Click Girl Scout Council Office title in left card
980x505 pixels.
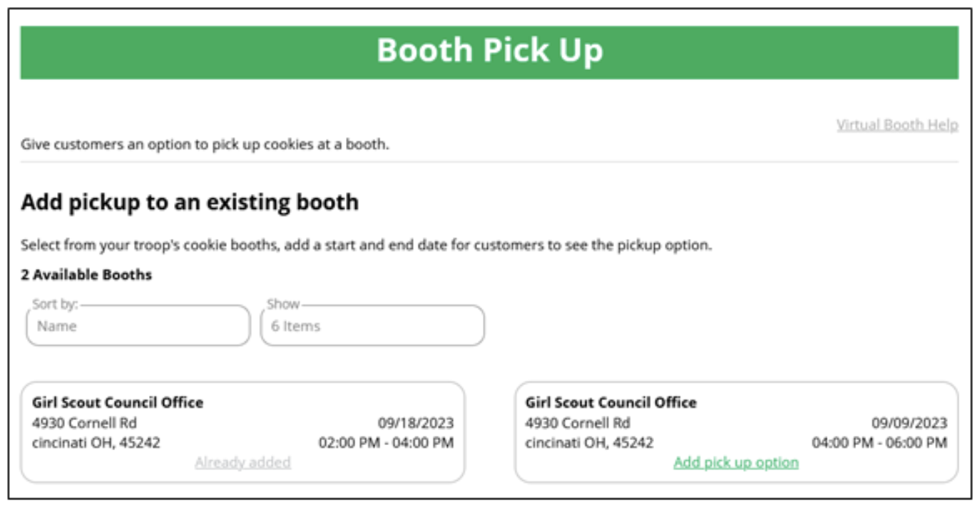point(118,402)
